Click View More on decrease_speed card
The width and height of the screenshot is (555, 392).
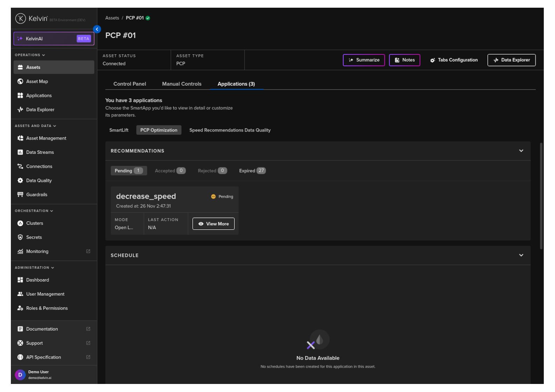[x=213, y=224]
